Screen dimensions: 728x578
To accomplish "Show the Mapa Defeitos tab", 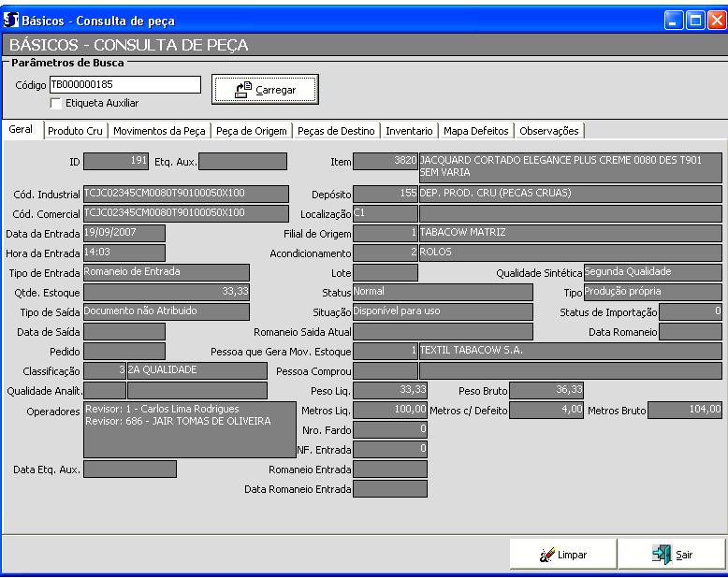I will coord(476,131).
